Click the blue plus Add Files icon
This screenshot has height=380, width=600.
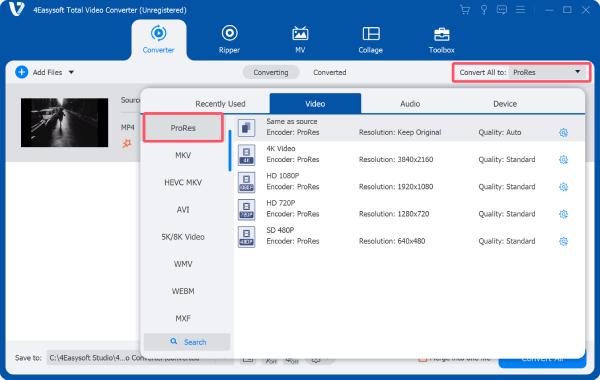21,72
